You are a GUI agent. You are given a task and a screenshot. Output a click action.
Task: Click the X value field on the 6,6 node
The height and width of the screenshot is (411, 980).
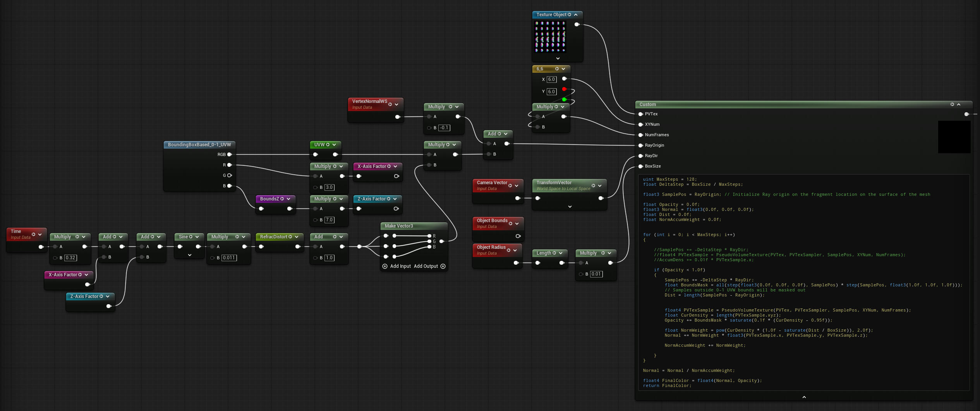[x=552, y=79]
